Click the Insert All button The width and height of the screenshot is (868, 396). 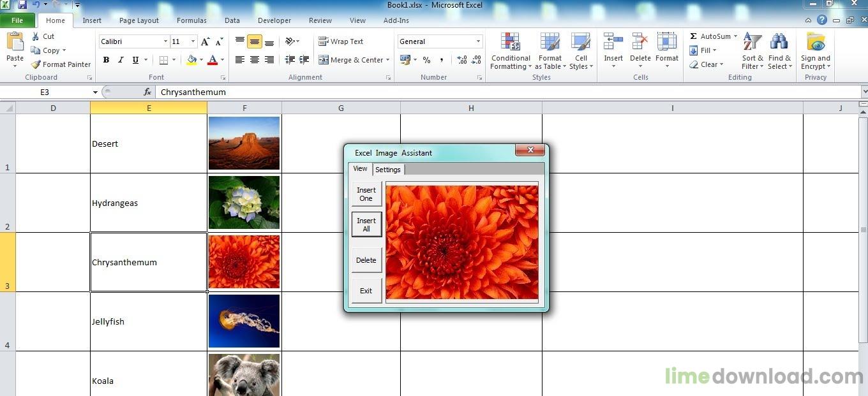point(366,224)
